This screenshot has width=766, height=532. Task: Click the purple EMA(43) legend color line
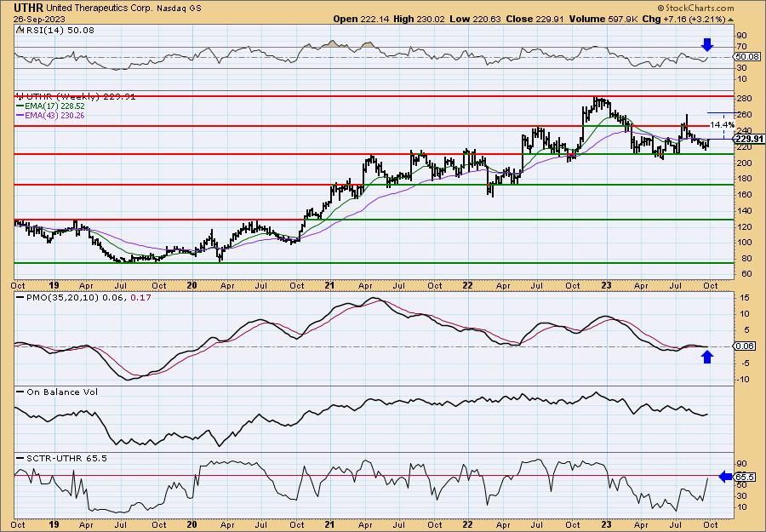click(20, 115)
